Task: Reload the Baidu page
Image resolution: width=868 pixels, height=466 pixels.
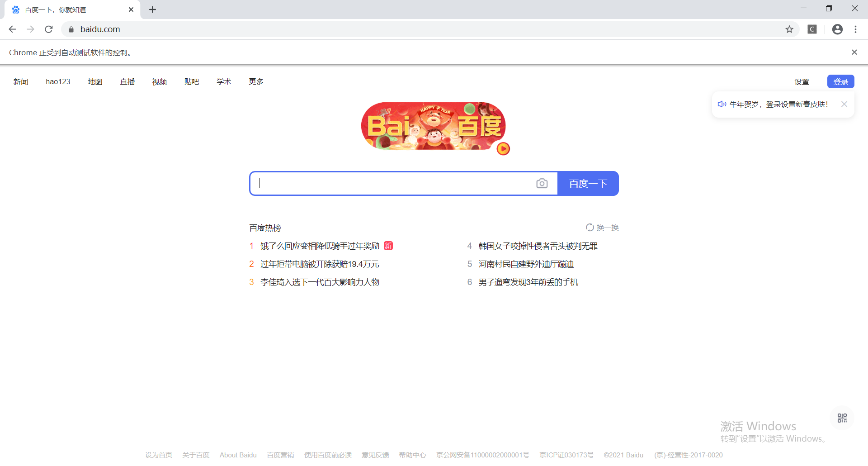Action: [49, 29]
